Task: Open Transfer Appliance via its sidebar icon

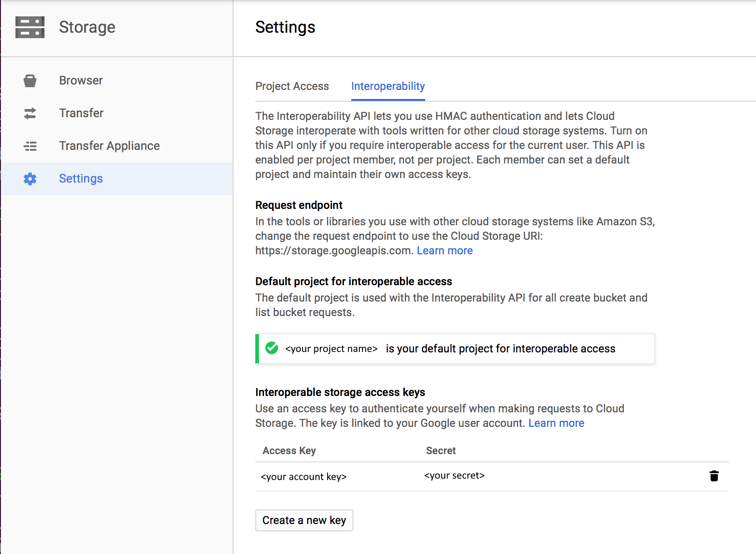Action: (x=30, y=146)
